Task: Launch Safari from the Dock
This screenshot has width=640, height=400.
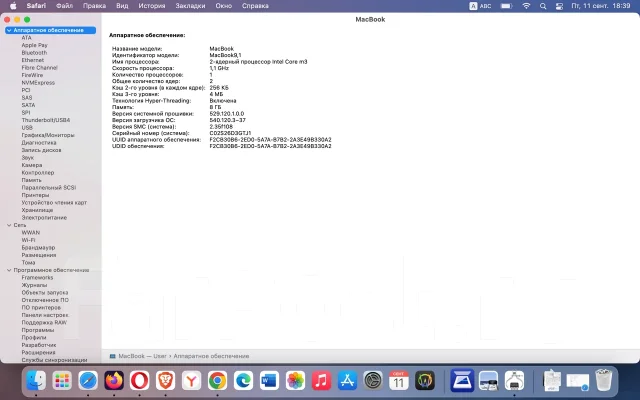Action: pyautogui.click(x=88, y=380)
